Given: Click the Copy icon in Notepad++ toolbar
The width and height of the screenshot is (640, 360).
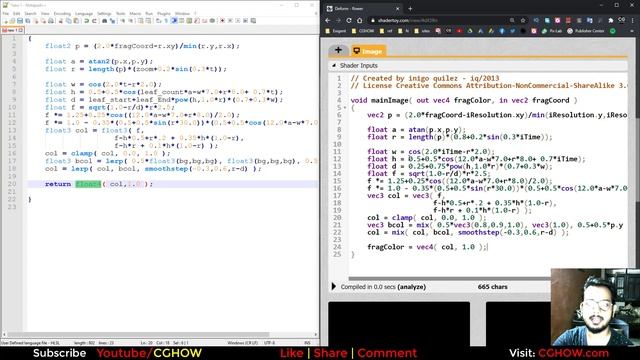Looking at the screenshot, I should tap(69, 20).
